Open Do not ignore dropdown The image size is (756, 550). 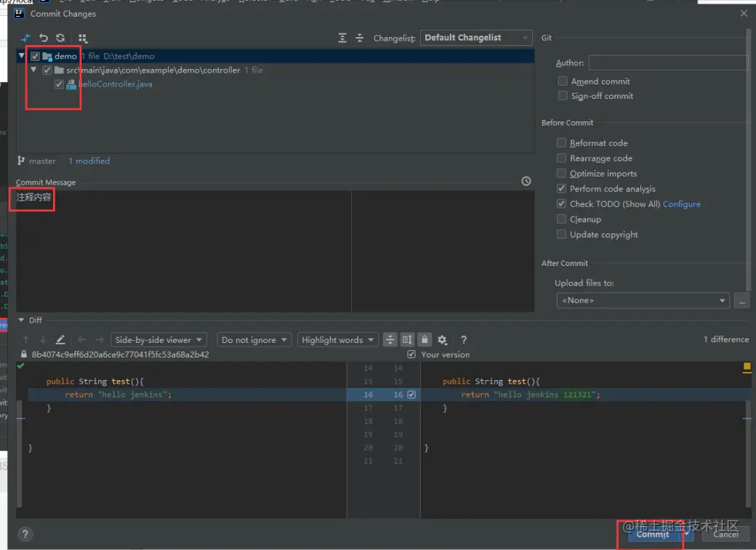click(x=254, y=340)
